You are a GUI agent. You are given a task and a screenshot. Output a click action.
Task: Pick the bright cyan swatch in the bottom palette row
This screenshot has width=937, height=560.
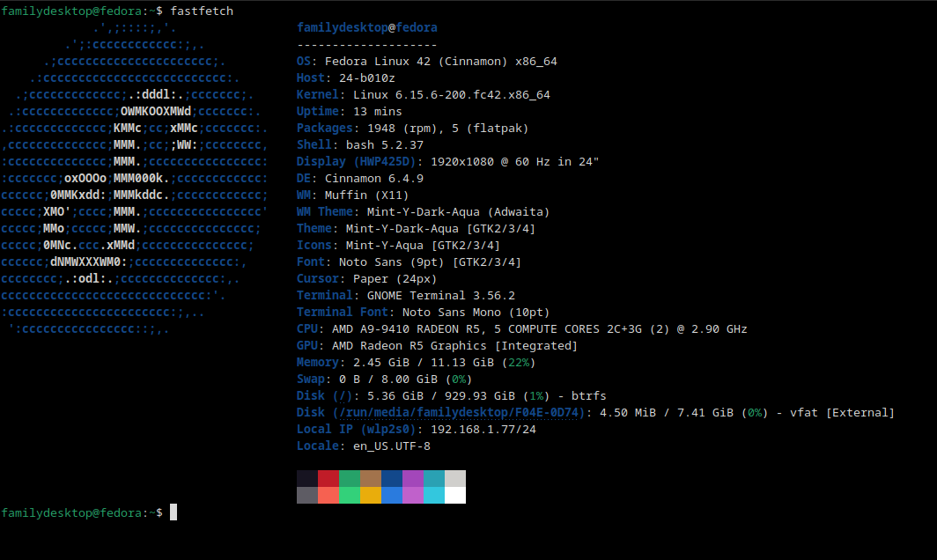(434, 495)
